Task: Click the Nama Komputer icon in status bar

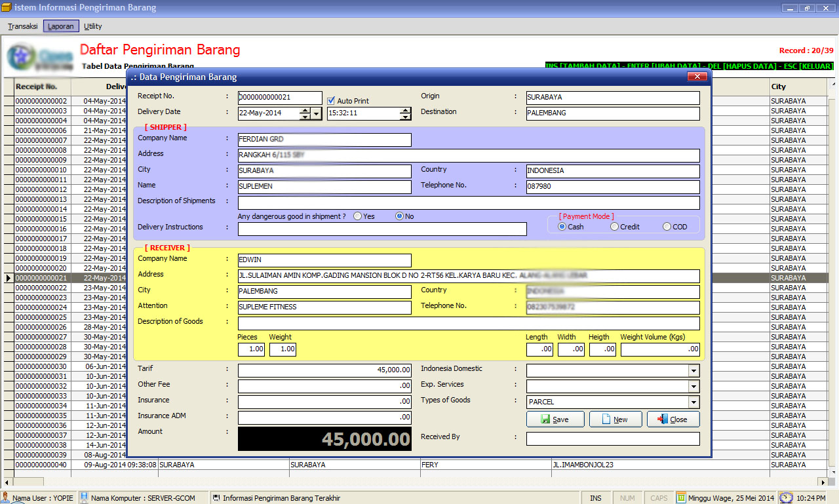Action: coord(84,498)
